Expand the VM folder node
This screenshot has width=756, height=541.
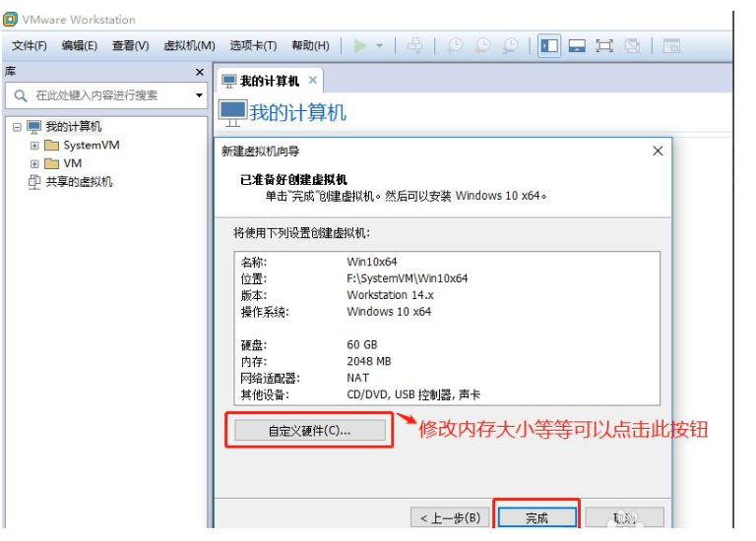coord(34,164)
